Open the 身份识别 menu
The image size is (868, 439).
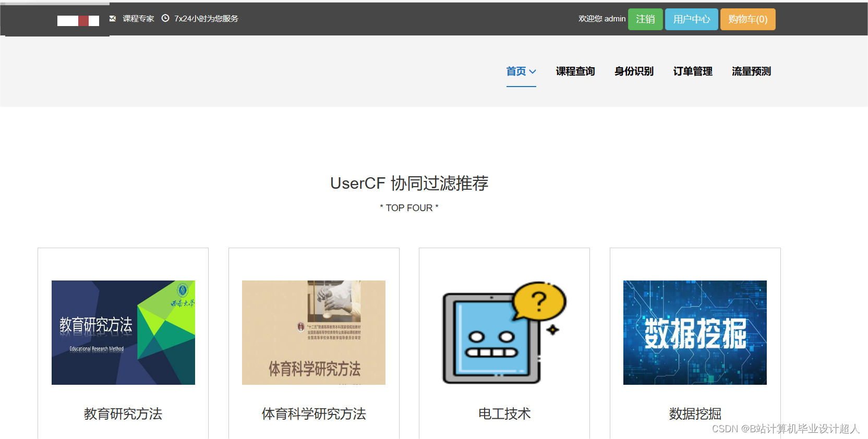tap(634, 71)
